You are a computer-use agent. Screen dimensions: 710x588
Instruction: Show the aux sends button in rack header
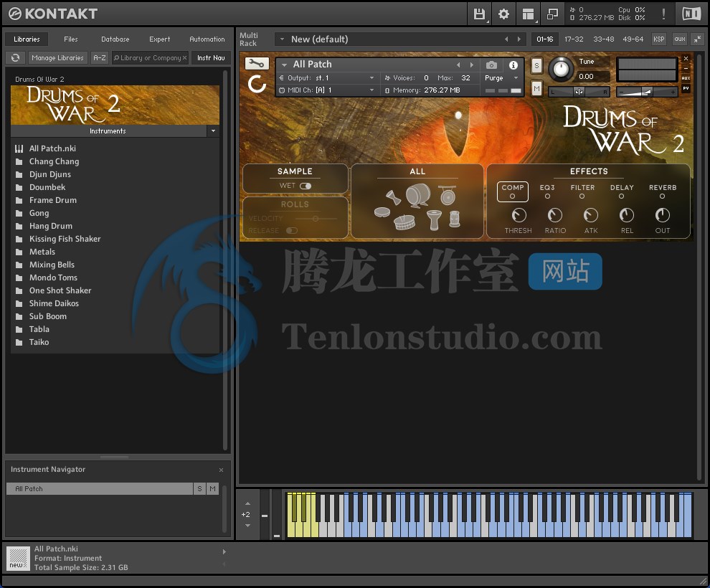tap(680, 39)
